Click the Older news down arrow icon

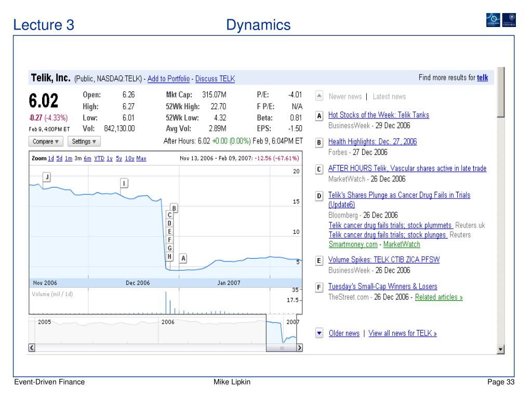(x=320, y=334)
